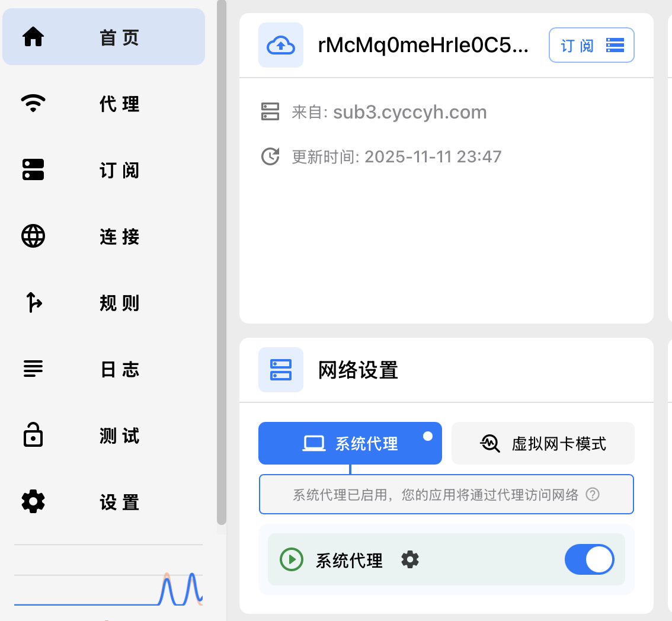672x621 pixels.
Task: Switch to 虚拟网卡模式 mode
Action: pos(543,443)
